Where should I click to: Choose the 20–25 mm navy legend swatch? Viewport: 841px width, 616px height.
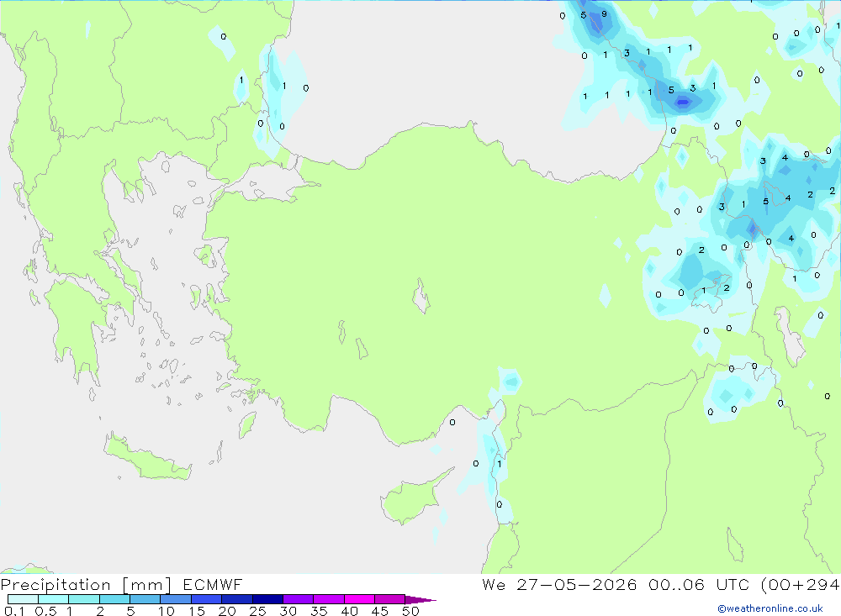click(x=237, y=599)
